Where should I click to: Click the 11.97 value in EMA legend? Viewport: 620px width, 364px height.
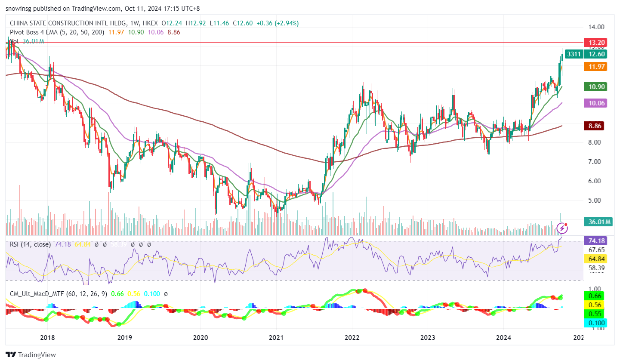click(x=116, y=32)
